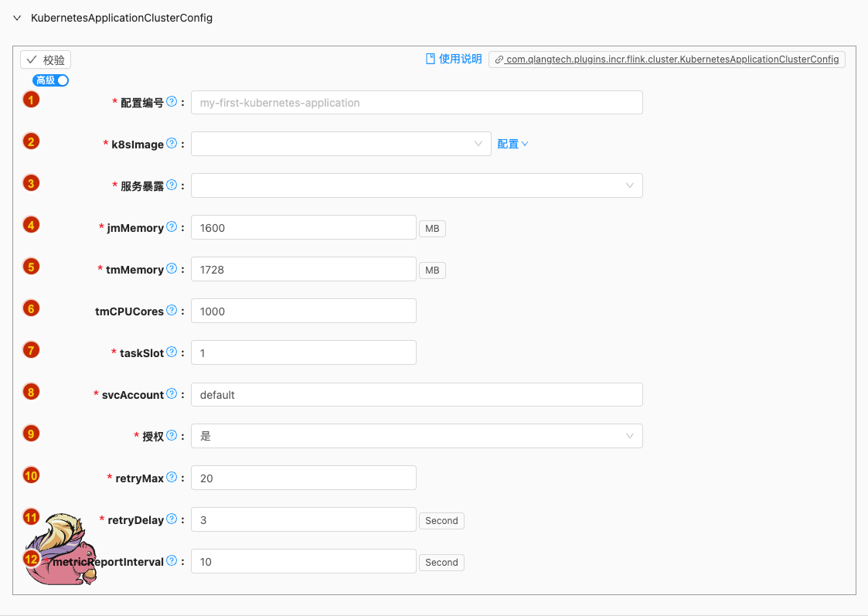Toggle the 高级 advanced switch
The image size is (868, 616).
click(x=51, y=80)
